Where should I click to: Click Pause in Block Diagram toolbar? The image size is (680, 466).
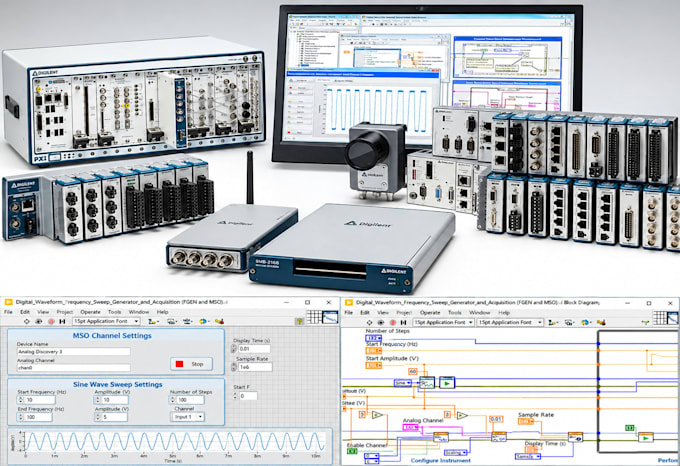tap(404, 323)
